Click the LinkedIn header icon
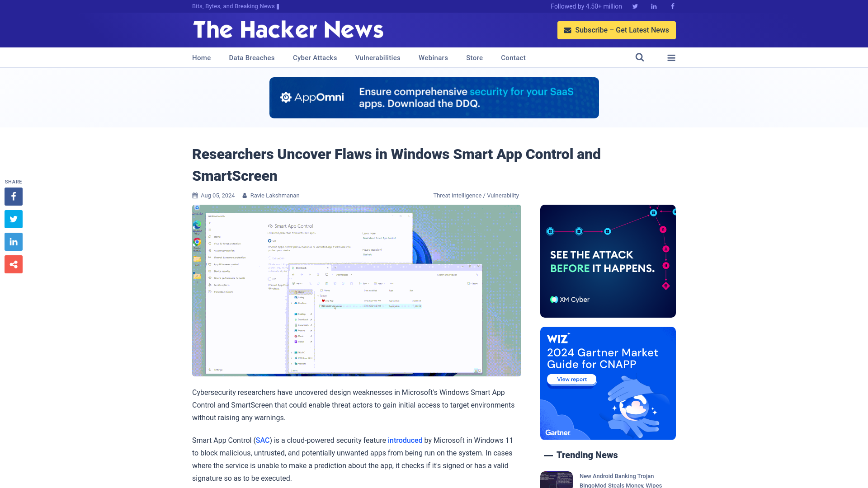 [654, 6]
